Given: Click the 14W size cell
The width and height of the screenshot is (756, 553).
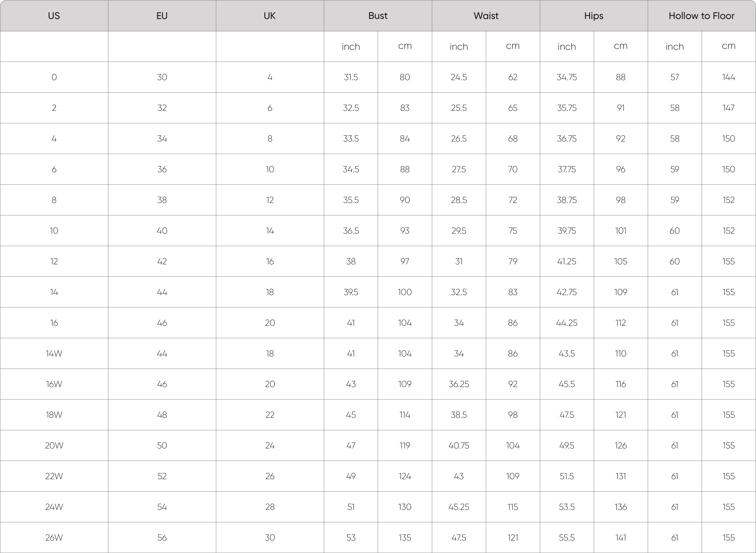Looking at the screenshot, I should pos(54,354).
